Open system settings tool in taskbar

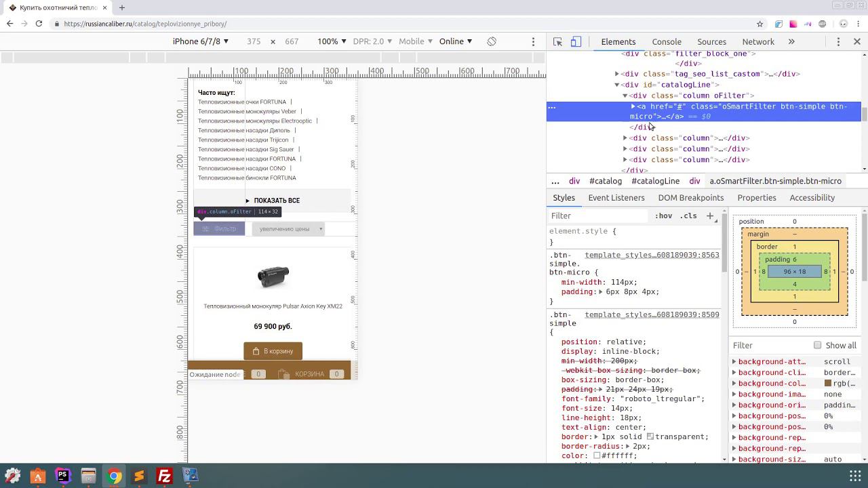12,476
